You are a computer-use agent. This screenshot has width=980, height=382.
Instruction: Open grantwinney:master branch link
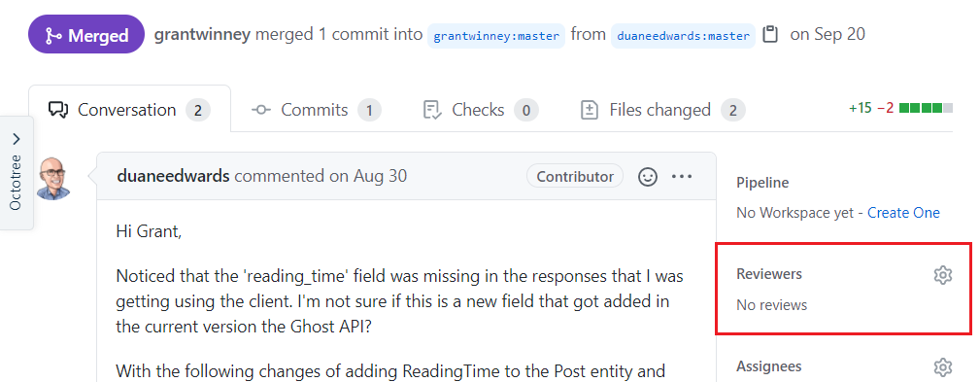496,36
